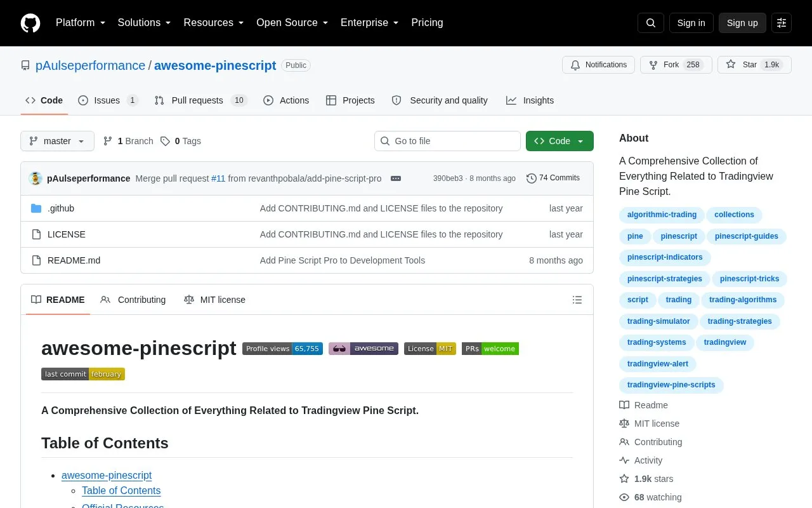Switch to the Pull requests tab
The height and width of the screenshot is (508, 812).
tap(200, 100)
